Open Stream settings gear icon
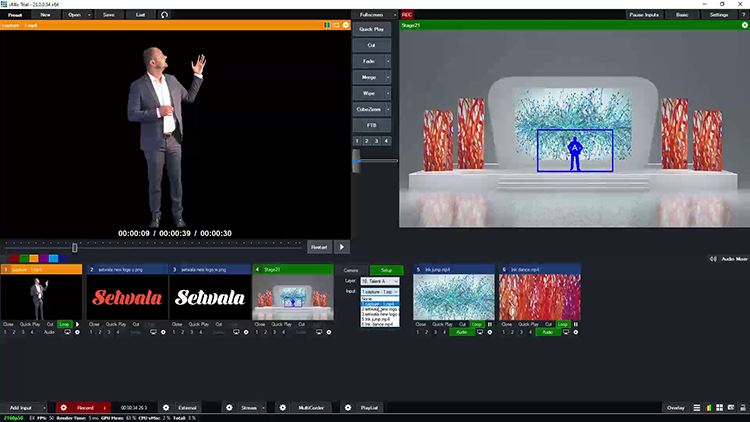The width and height of the screenshot is (750, 422). 229,408
